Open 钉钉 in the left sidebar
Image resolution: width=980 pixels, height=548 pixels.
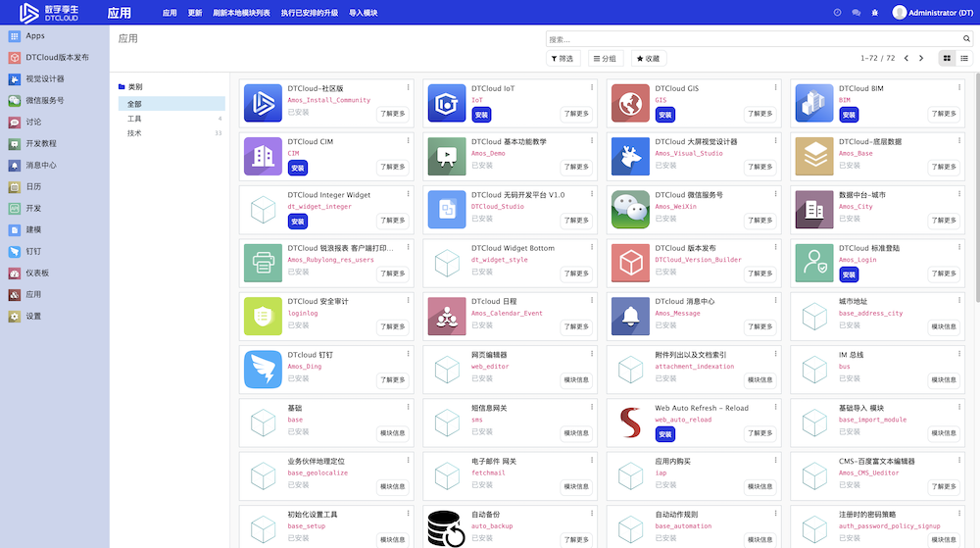pyautogui.click(x=33, y=251)
